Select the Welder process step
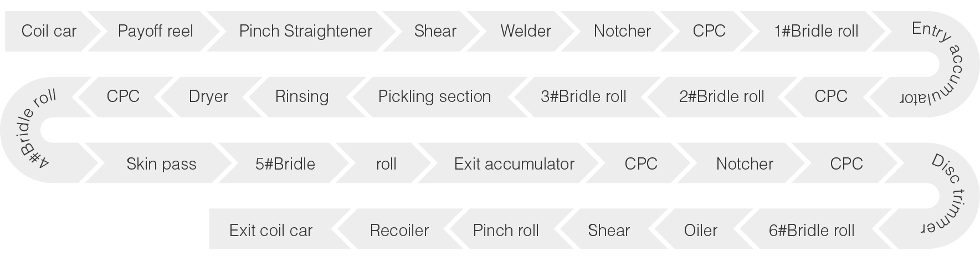The image size is (980, 256). 526,31
